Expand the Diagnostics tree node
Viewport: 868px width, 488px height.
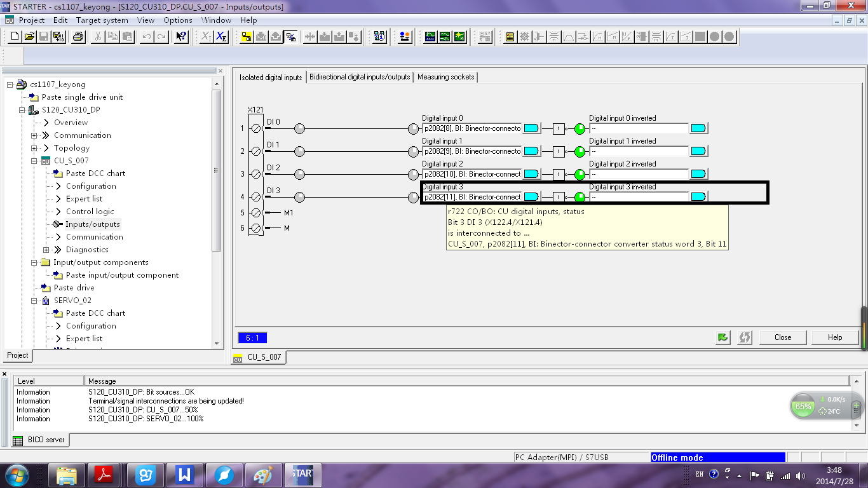(x=46, y=250)
